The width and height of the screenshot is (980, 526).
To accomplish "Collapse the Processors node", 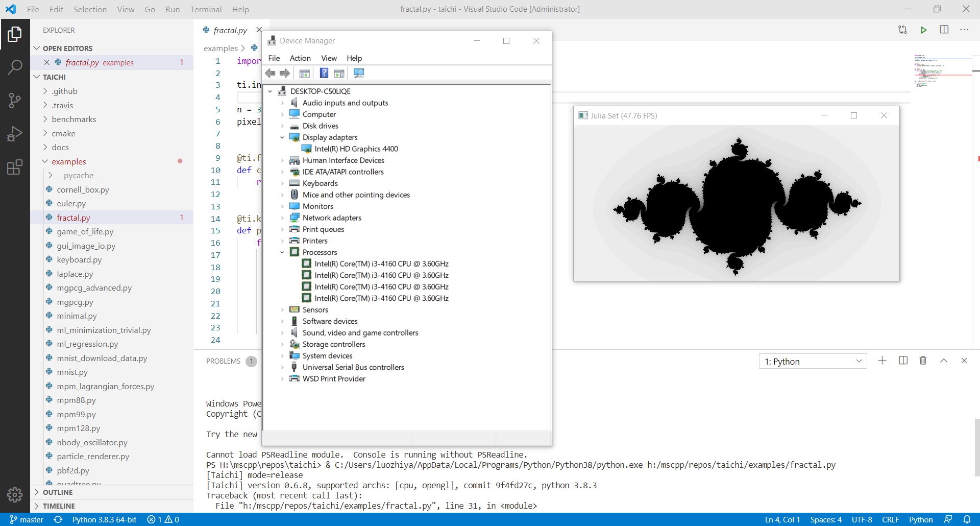I will click(282, 252).
